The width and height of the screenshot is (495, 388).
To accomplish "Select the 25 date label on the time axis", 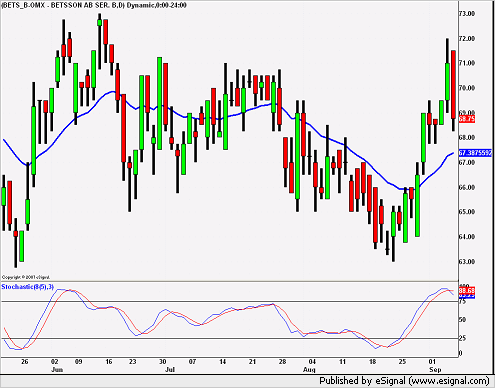I will [x=402, y=362].
